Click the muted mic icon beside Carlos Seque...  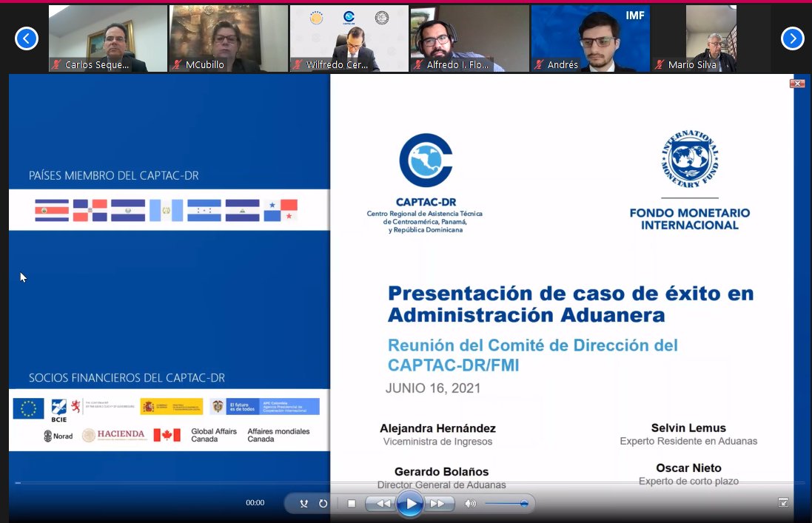click(x=56, y=64)
